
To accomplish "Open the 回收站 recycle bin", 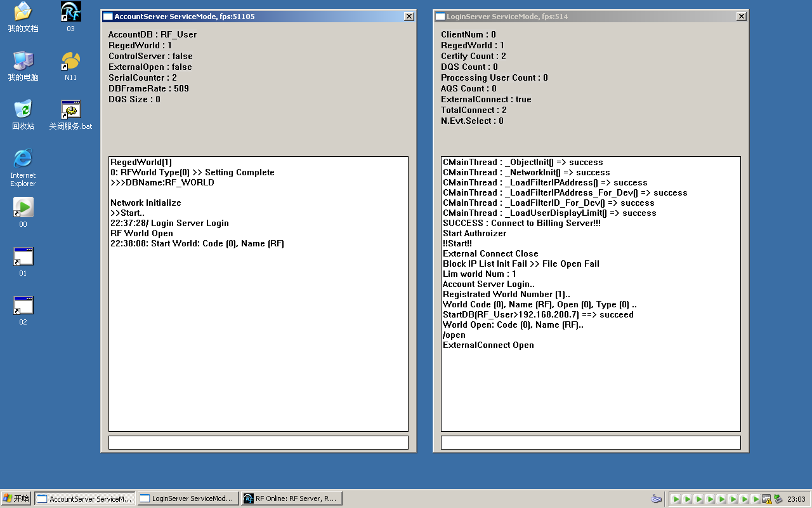I will tap(23, 109).
